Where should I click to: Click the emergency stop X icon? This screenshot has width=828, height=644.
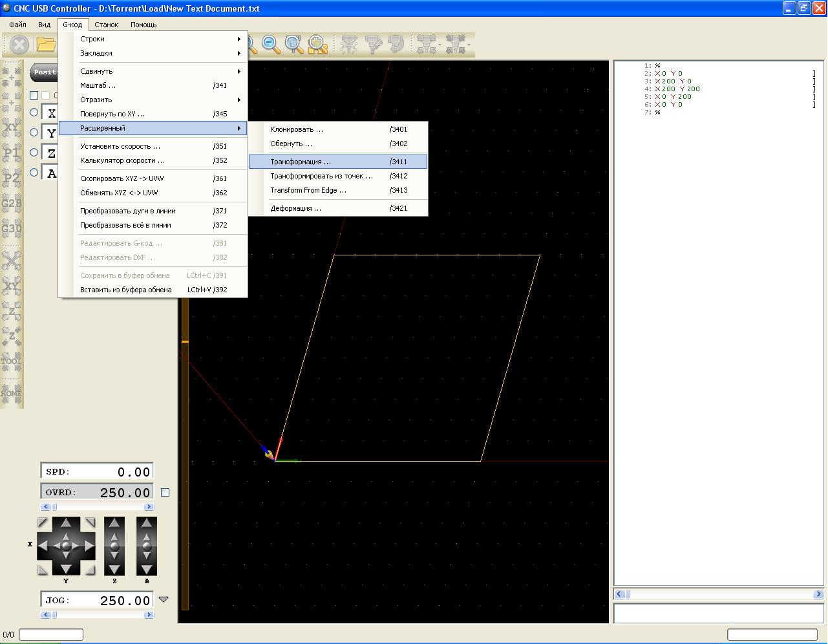click(x=19, y=45)
